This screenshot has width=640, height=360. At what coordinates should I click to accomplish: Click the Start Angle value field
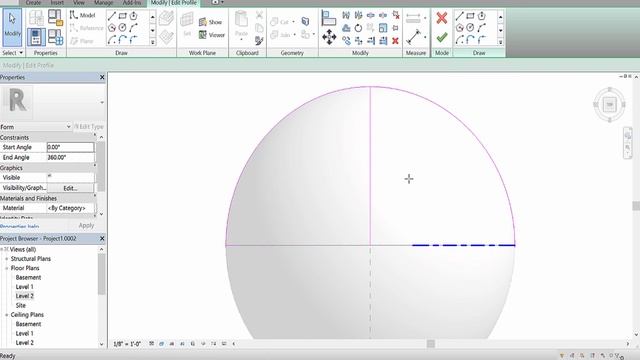[x=70, y=147]
